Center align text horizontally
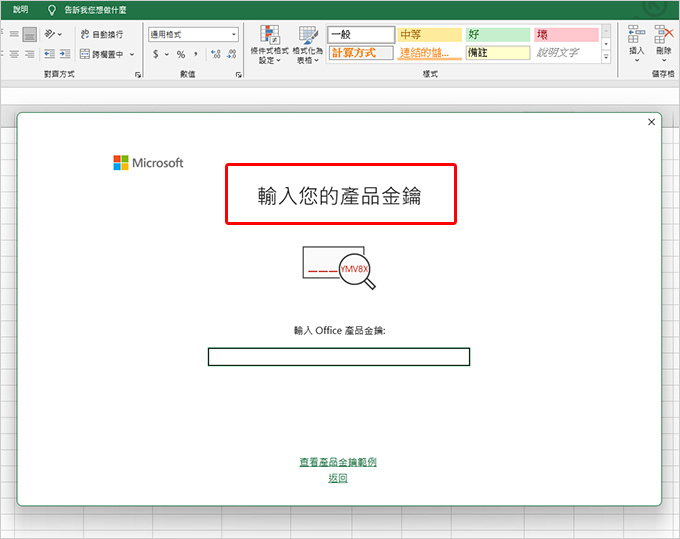680x539 pixels. tap(14, 54)
